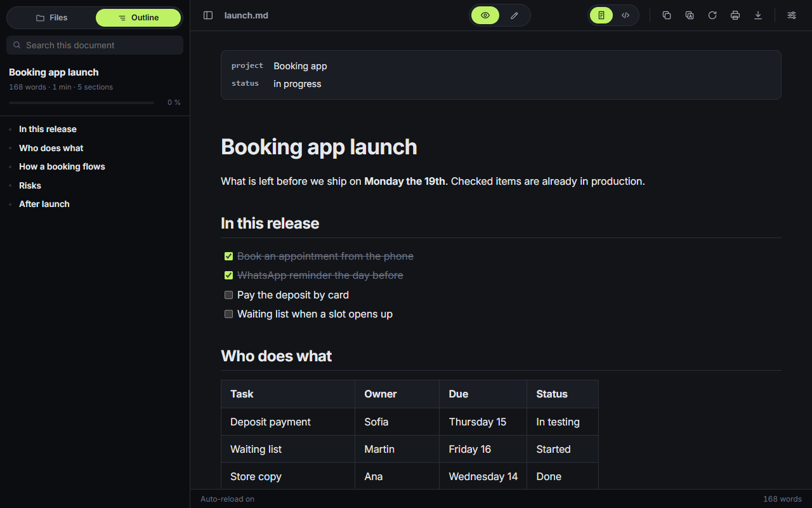Tick the Waiting list checkbox
This screenshot has width=812, height=508.
pyautogui.click(x=229, y=314)
